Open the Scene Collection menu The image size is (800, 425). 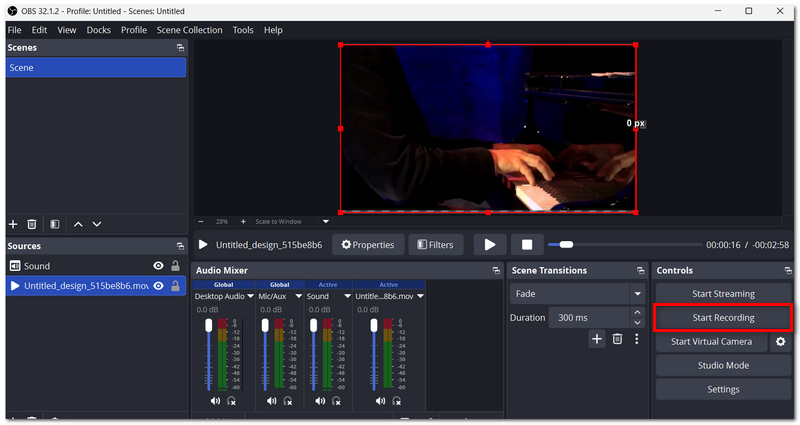click(189, 30)
